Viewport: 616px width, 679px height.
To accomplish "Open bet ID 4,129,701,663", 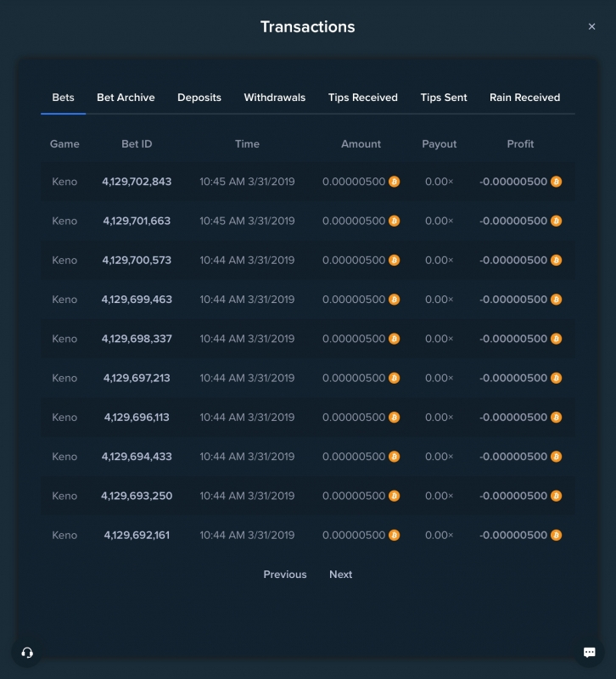I will click(137, 221).
